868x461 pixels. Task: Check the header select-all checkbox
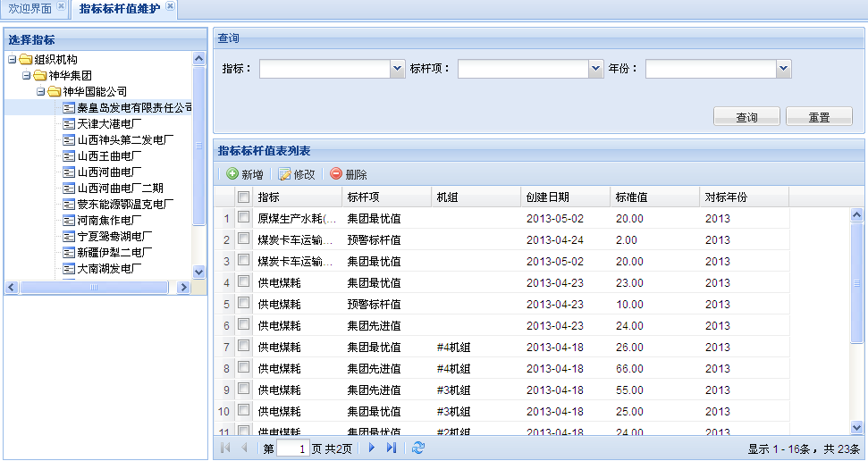(243, 197)
